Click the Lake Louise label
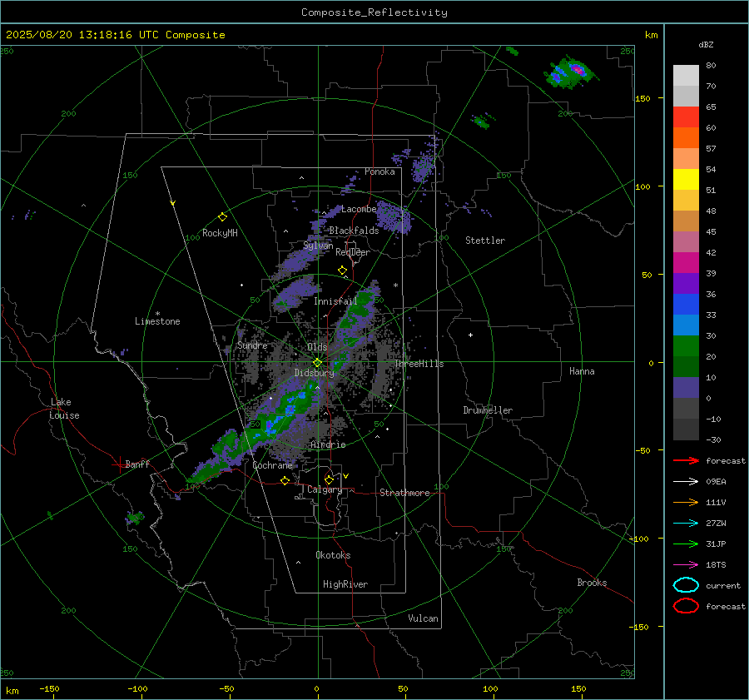 (x=64, y=409)
